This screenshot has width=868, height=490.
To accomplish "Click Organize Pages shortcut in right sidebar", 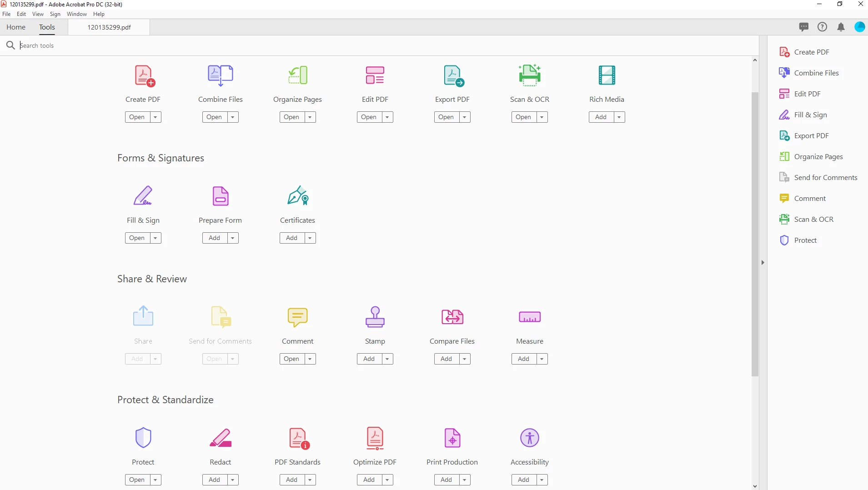I will tap(811, 156).
